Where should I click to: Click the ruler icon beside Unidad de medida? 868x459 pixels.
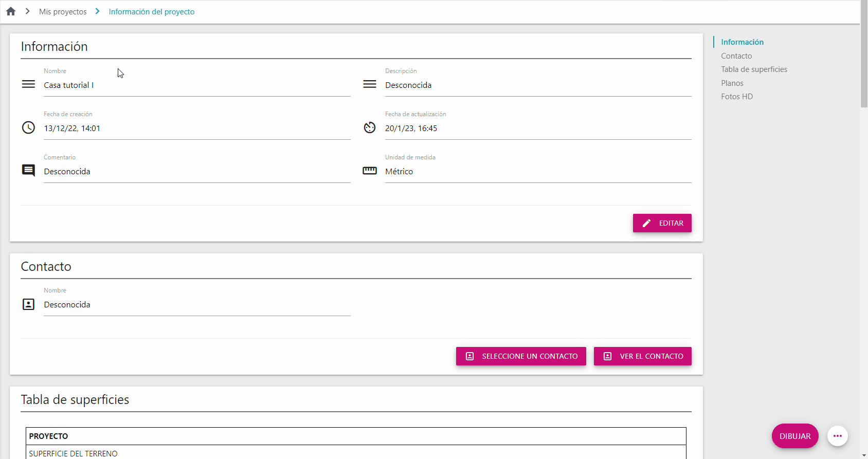pyautogui.click(x=370, y=171)
